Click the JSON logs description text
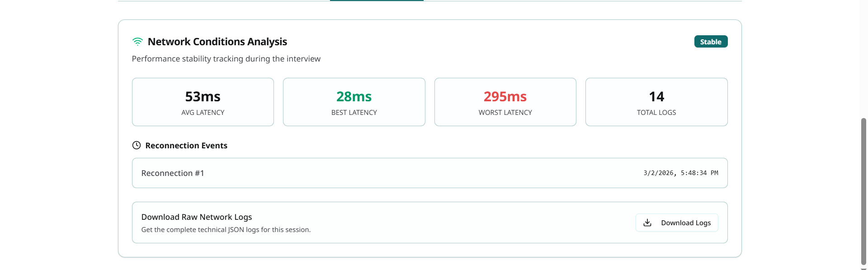This screenshot has width=868, height=270. [x=226, y=230]
